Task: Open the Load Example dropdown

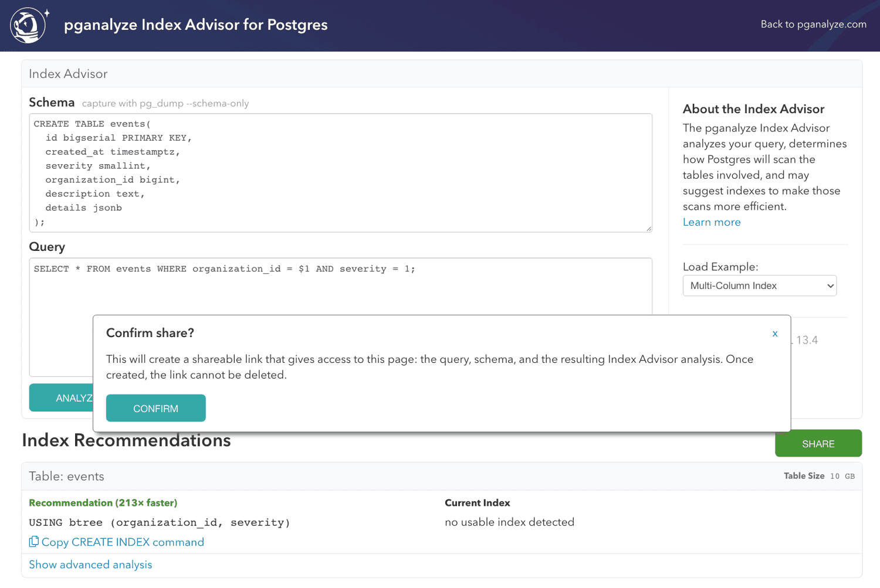Action: (x=759, y=285)
